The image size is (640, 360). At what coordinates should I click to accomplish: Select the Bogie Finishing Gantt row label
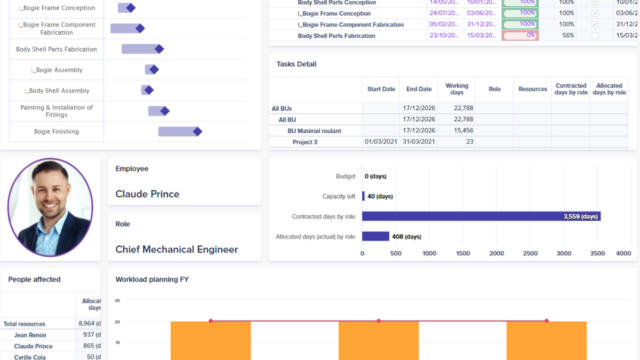(x=56, y=131)
